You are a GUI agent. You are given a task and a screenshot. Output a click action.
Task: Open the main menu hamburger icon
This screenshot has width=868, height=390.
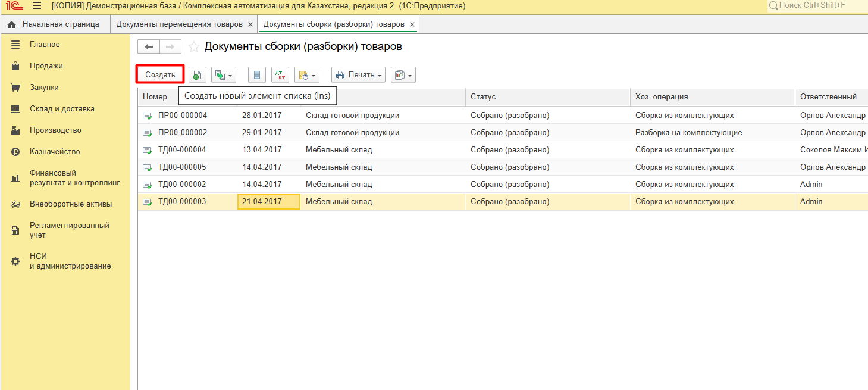click(x=37, y=6)
